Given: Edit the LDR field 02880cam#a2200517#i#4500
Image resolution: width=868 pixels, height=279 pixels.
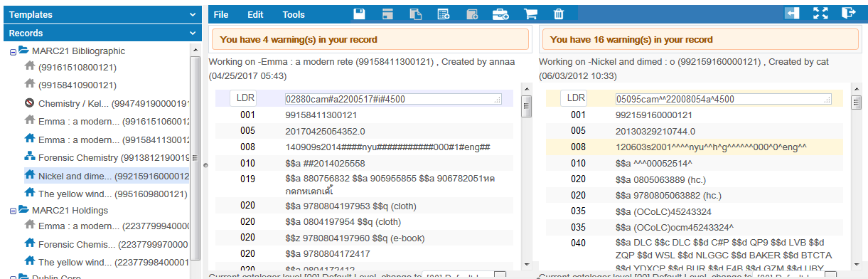Looking at the screenshot, I should click(x=394, y=99).
